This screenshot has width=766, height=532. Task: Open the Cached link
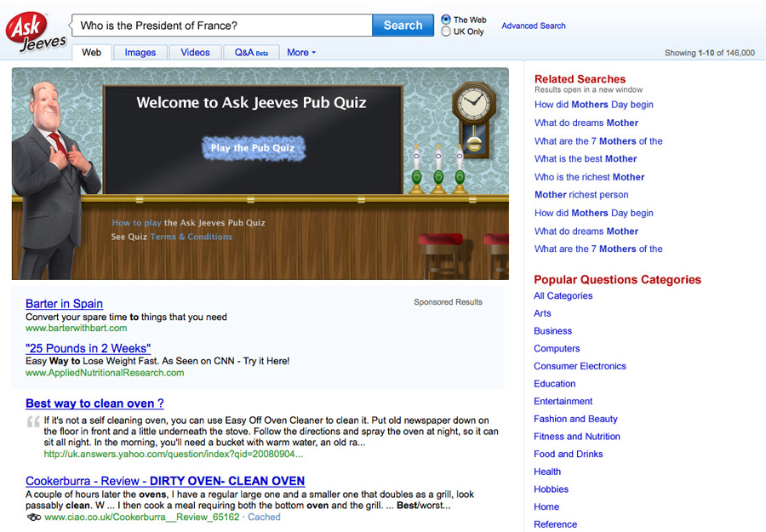264,517
